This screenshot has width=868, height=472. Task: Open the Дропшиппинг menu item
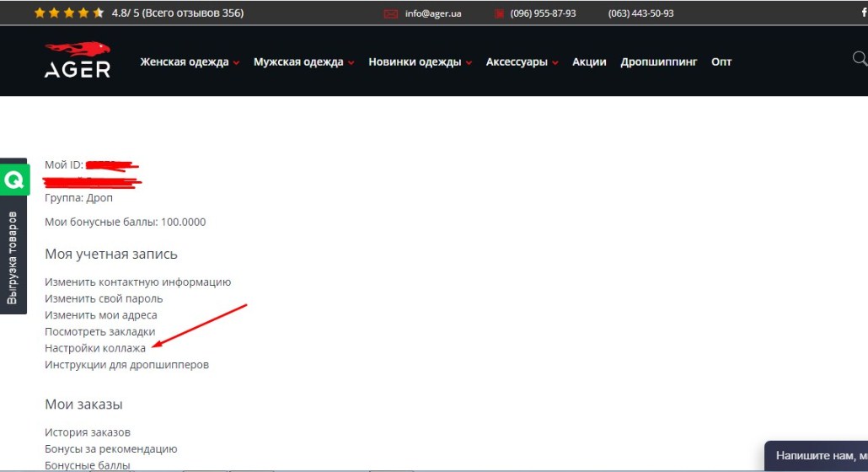click(658, 62)
